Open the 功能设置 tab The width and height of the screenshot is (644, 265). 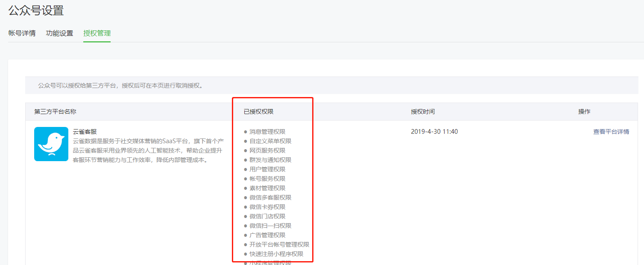point(59,33)
